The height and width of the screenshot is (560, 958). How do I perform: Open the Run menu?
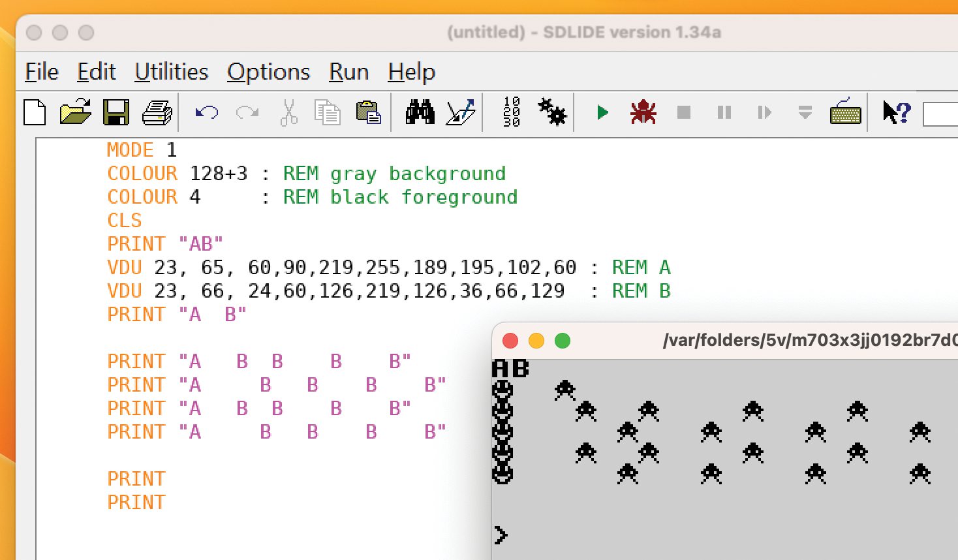tap(349, 72)
